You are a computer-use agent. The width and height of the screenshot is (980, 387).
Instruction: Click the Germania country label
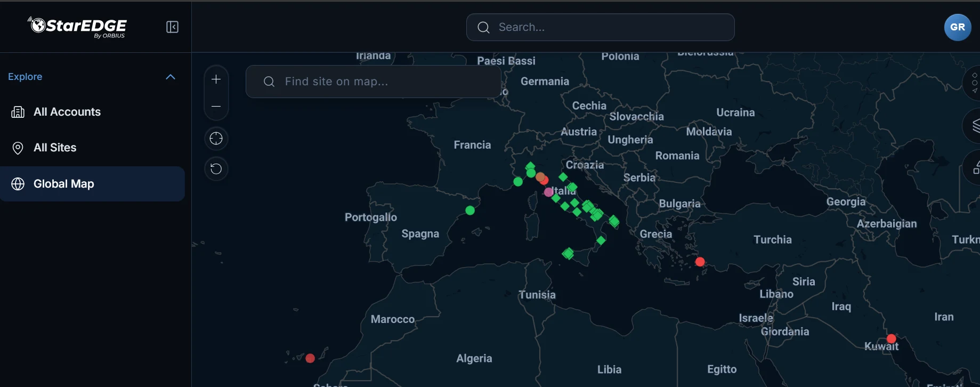[x=545, y=82]
